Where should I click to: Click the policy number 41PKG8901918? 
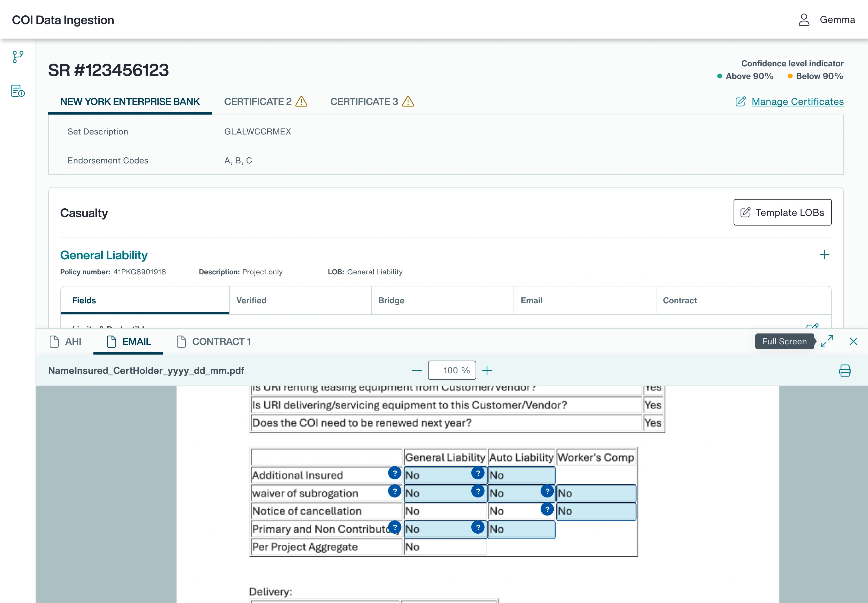tap(139, 272)
